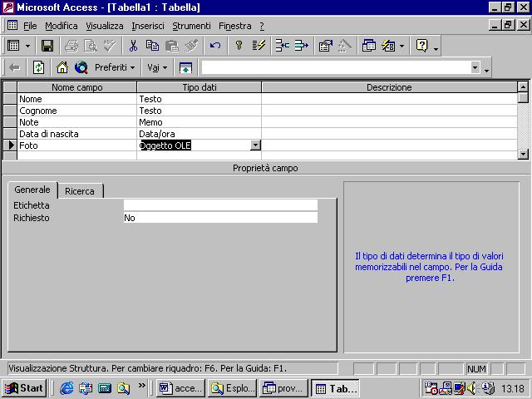Image resolution: width=532 pixels, height=399 pixels.
Task: Click the table View toolbar icon
Action: click(x=13, y=46)
